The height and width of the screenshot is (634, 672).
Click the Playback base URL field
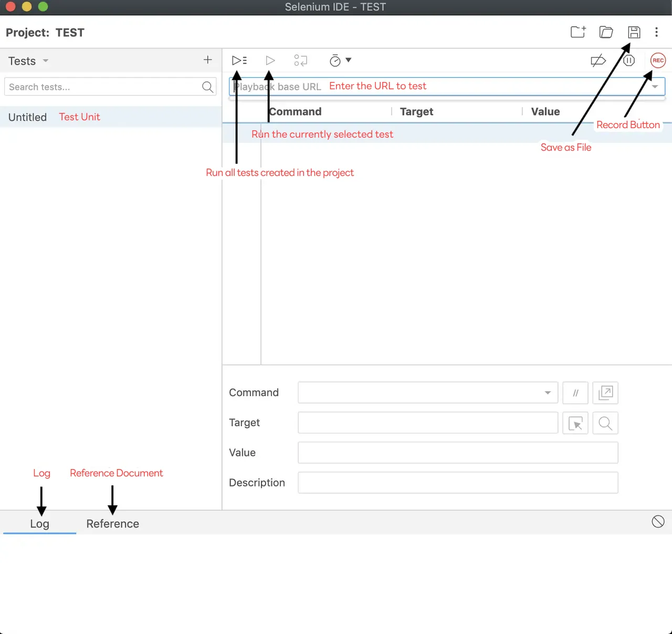click(447, 87)
